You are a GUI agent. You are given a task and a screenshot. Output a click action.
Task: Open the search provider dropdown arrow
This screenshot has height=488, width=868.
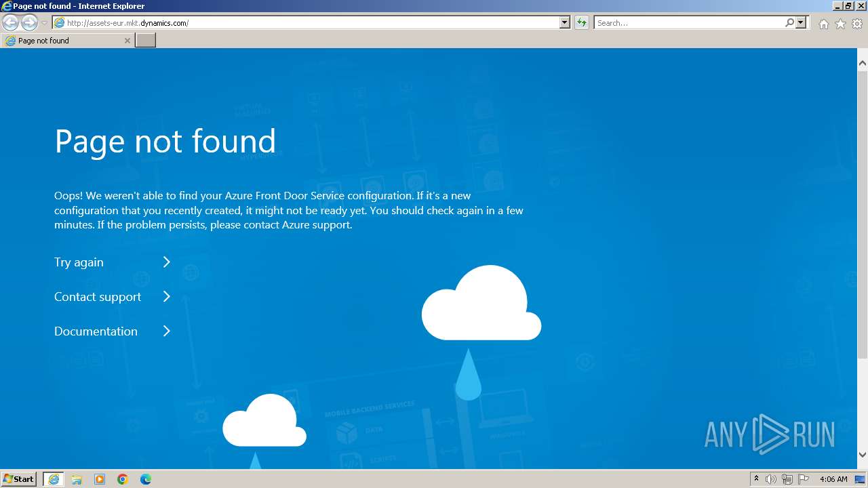tap(801, 23)
